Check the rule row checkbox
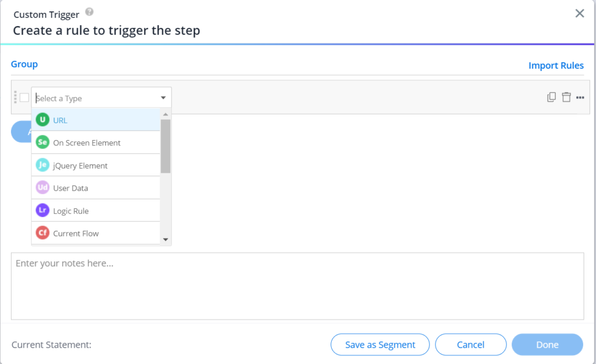 pyautogui.click(x=23, y=98)
